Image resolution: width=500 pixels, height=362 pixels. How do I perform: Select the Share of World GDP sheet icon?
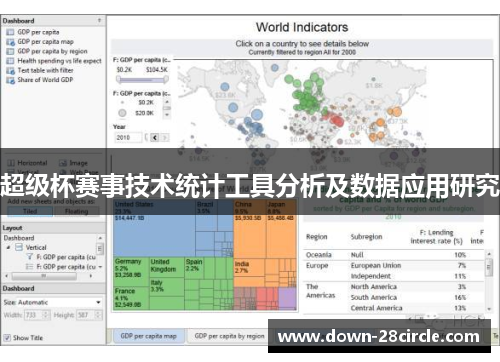[10, 80]
